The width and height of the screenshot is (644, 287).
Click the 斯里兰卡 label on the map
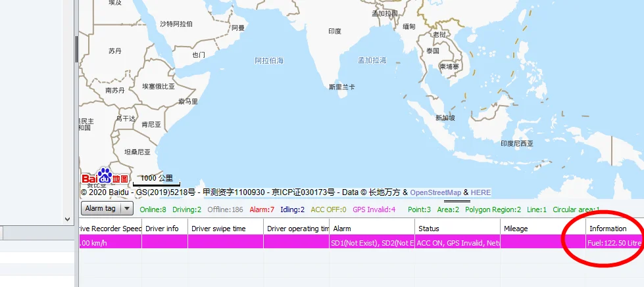(341, 87)
